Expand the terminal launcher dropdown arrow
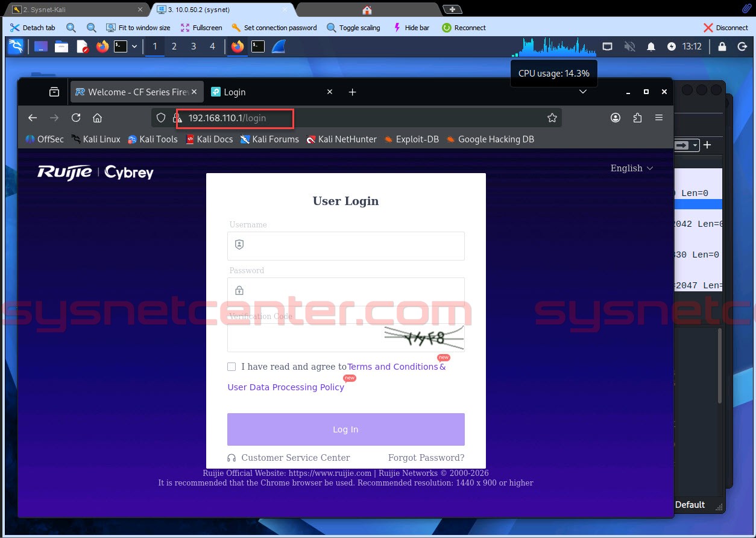Image resolution: width=756 pixels, height=538 pixels. (134, 46)
